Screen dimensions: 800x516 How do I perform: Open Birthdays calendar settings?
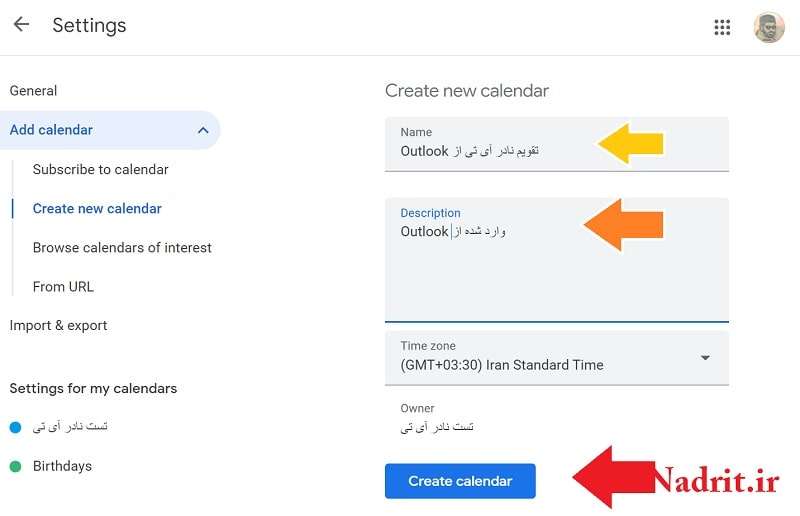(62, 466)
